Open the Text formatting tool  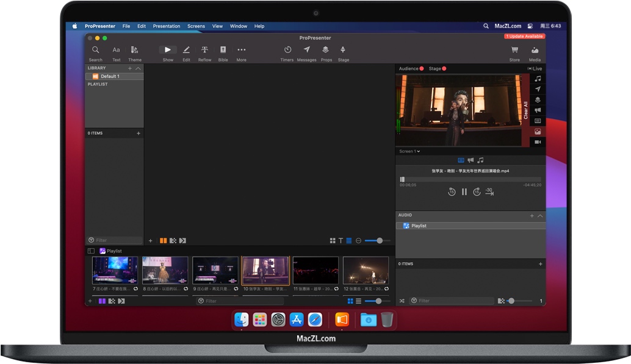point(117,54)
